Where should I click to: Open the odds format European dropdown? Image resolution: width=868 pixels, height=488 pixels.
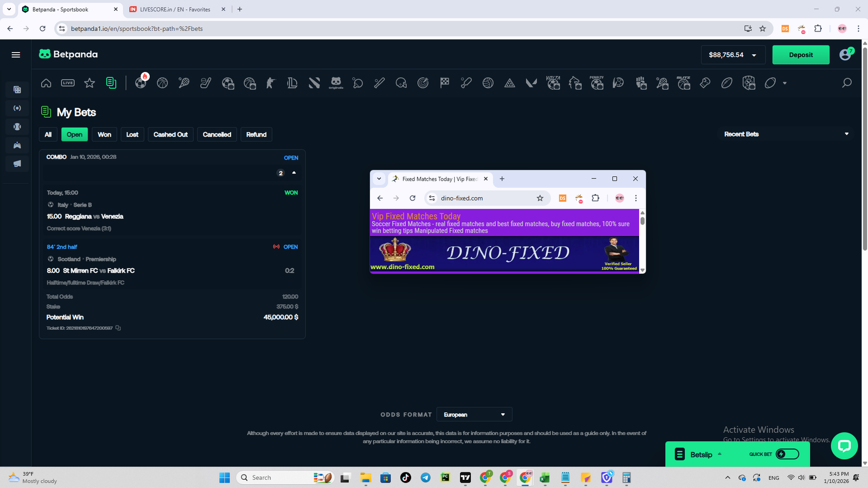(x=474, y=415)
